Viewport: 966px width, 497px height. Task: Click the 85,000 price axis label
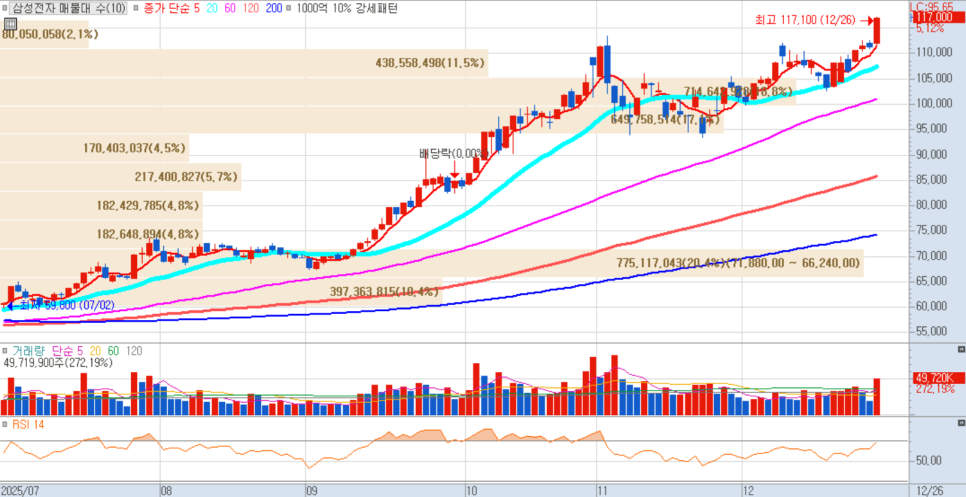pyautogui.click(x=933, y=180)
